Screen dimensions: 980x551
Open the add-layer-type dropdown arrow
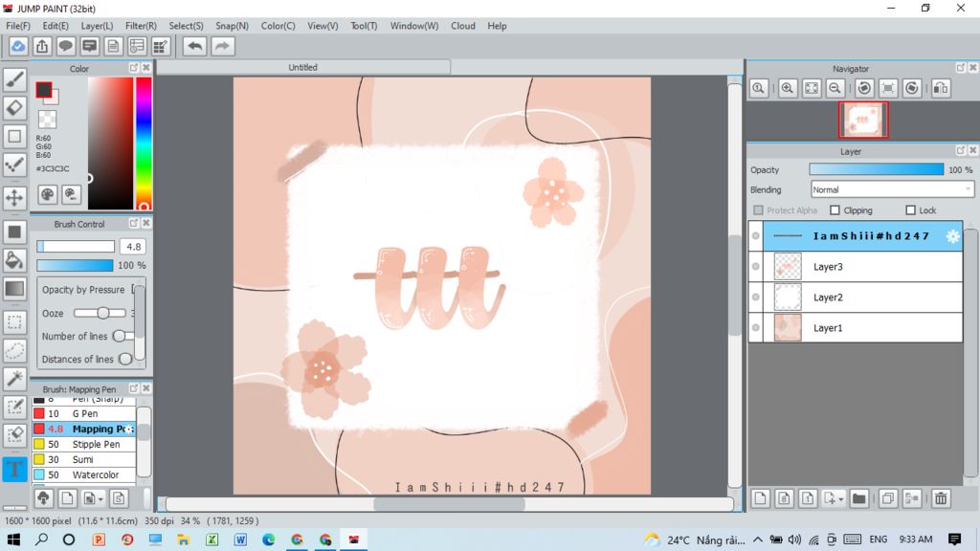coord(840,499)
